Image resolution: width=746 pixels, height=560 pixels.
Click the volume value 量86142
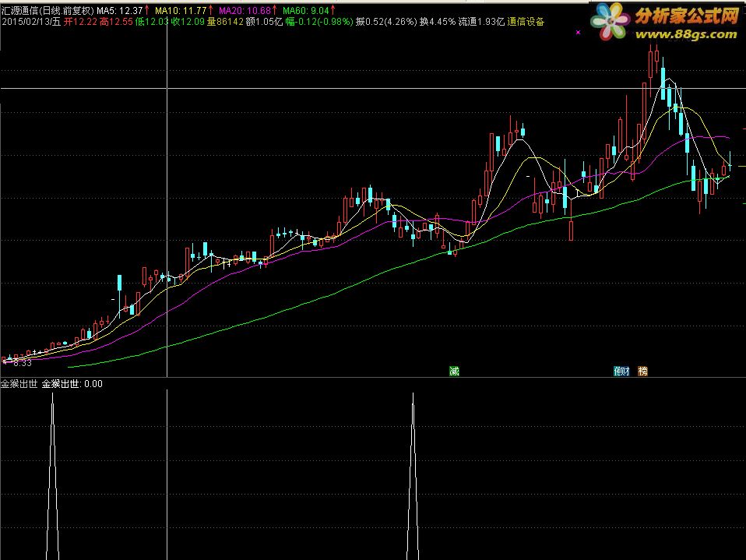tap(225, 22)
